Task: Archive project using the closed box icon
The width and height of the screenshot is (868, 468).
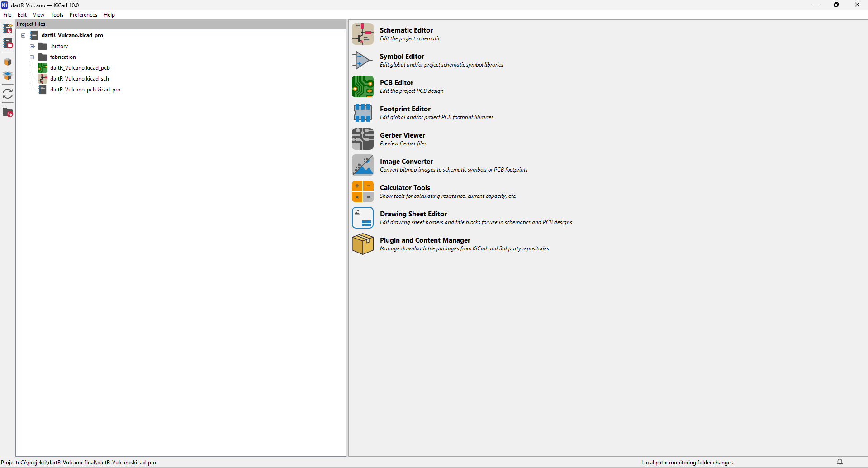Action: click(x=8, y=62)
